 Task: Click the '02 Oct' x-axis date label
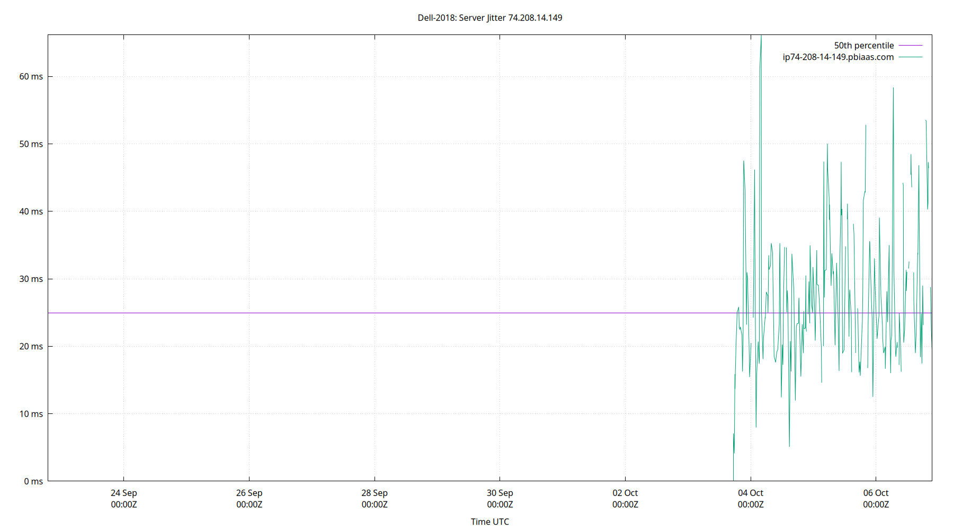[625, 493]
